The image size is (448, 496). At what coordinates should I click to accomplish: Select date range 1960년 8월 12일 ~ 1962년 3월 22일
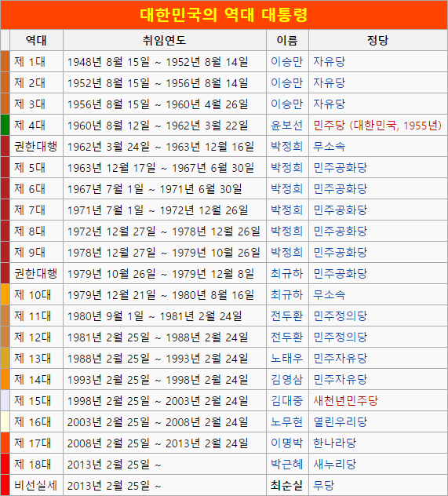(158, 125)
